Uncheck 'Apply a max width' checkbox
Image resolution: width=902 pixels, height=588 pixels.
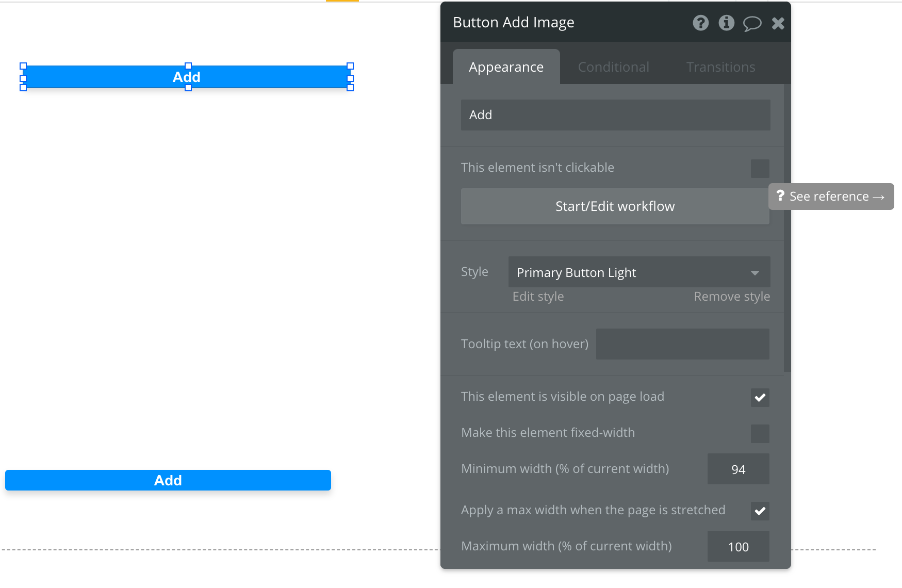(x=760, y=511)
